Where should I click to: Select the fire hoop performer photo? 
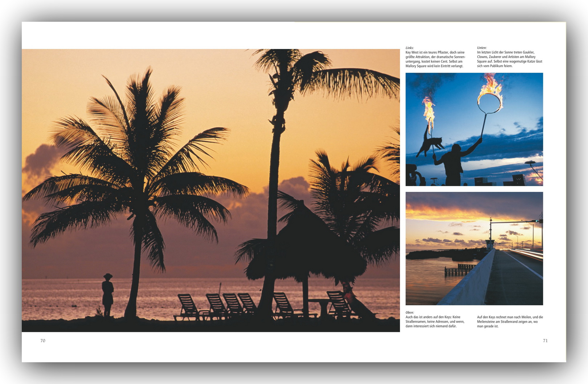(474, 129)
